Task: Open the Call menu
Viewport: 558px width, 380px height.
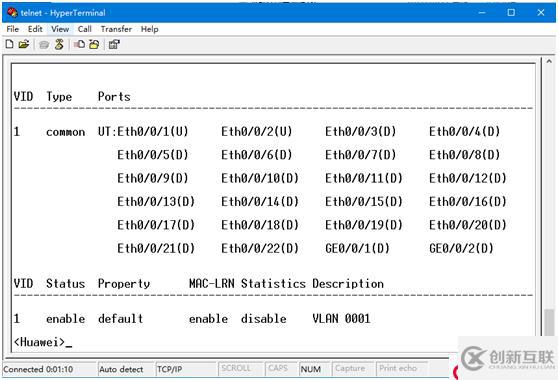Action: click(x=85, y=29)
